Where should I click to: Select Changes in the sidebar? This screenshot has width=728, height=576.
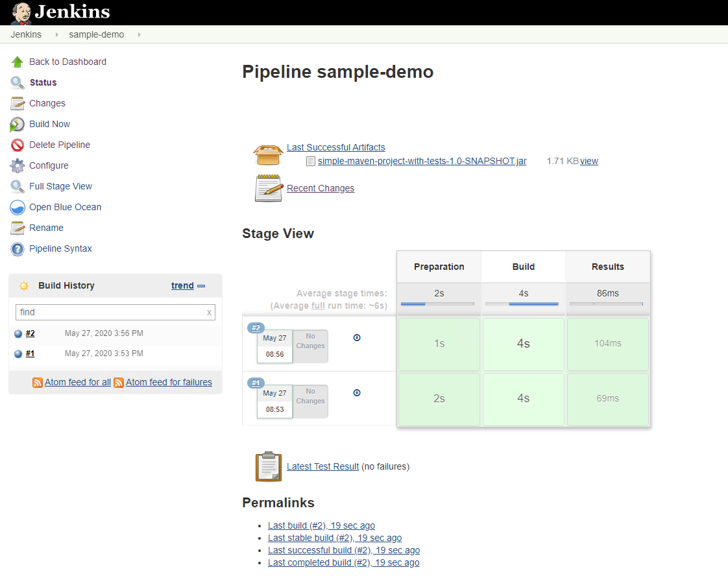(x=47, y=104)
